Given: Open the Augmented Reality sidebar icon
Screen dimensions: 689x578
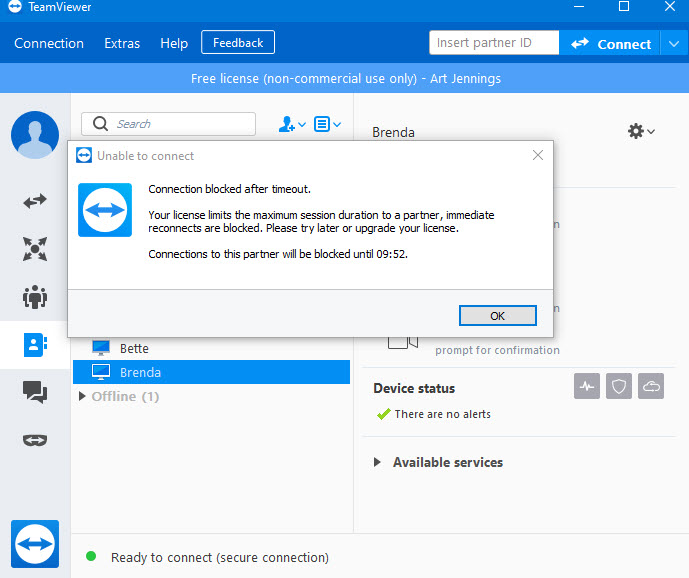Looking at the screenshot, I should click(x=35, y=440).
